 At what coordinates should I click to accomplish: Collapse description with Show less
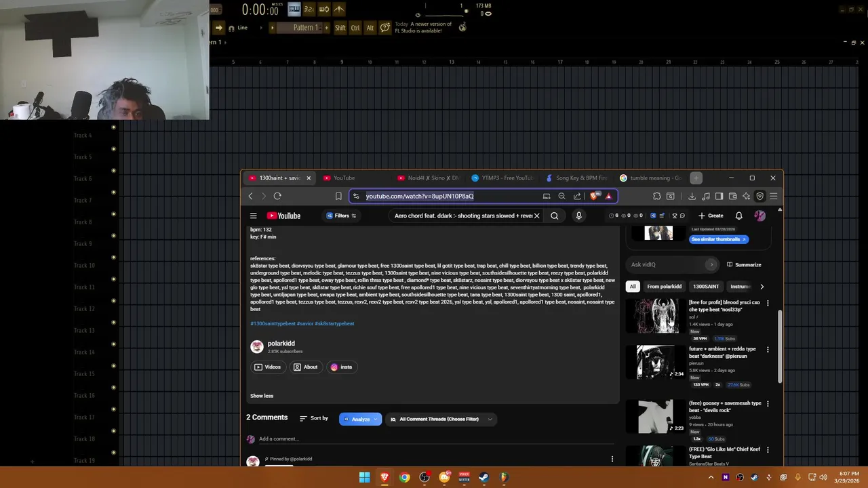[262, 396]
